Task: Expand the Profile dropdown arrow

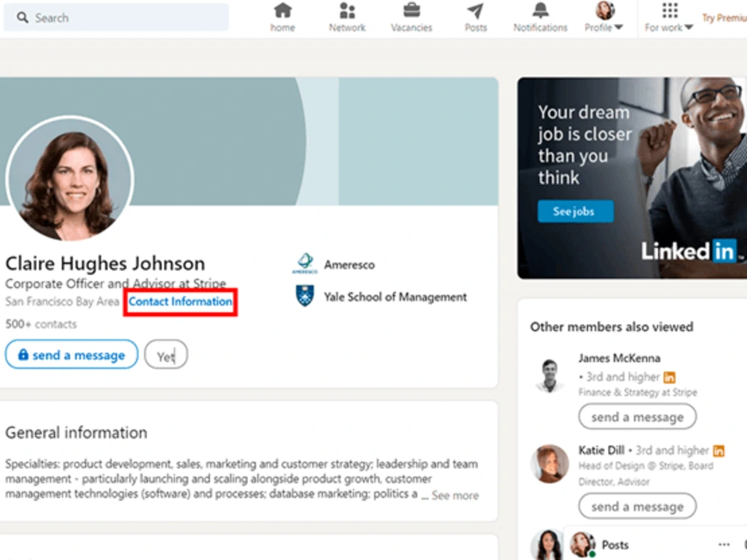Action: pyautogui.click(x=619, y=27)
